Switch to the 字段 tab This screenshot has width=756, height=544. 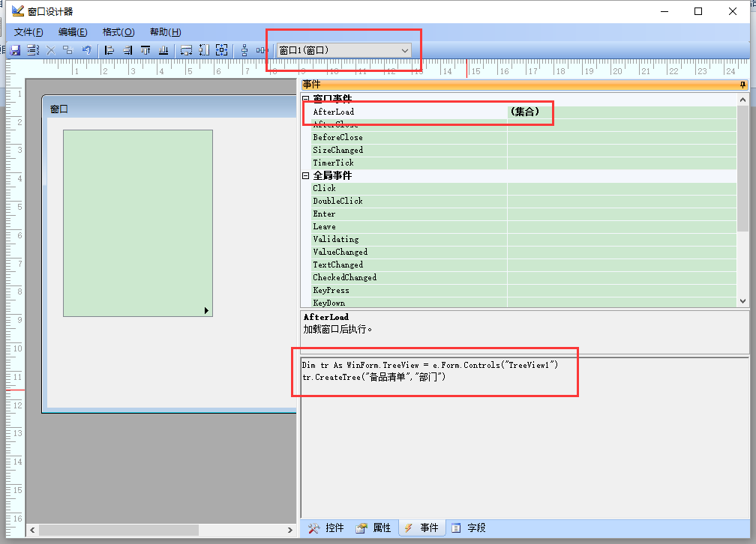click(469, 528)
